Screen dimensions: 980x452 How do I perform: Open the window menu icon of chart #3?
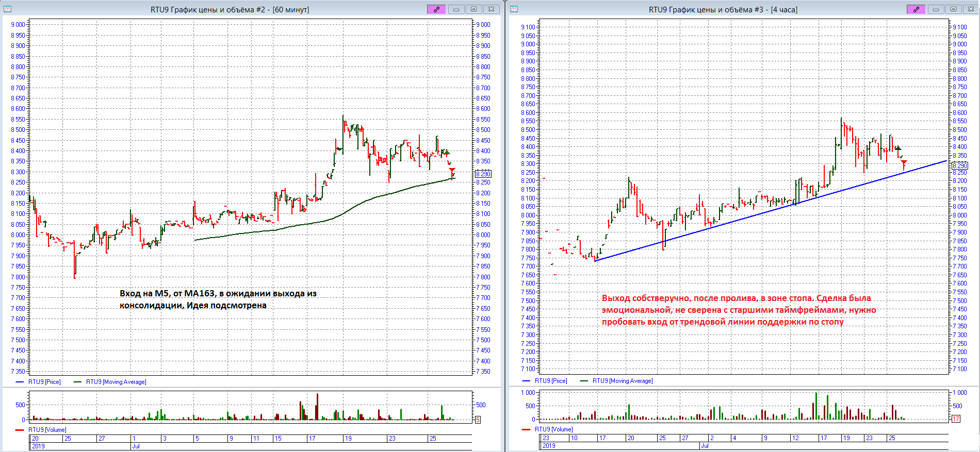click(514, 9)
